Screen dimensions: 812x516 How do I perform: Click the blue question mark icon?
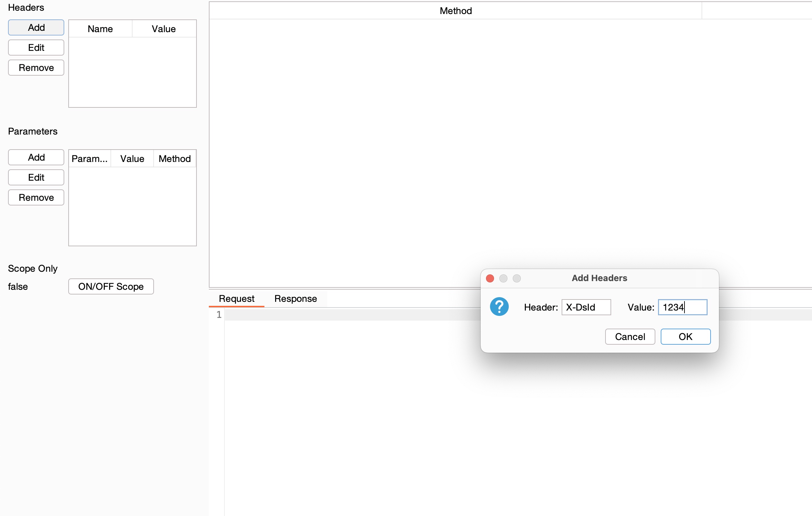click(x=499, y=307)
